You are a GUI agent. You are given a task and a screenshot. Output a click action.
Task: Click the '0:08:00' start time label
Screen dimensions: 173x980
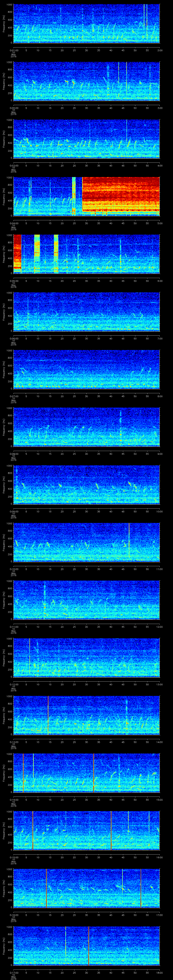click(x=14, y=454)
